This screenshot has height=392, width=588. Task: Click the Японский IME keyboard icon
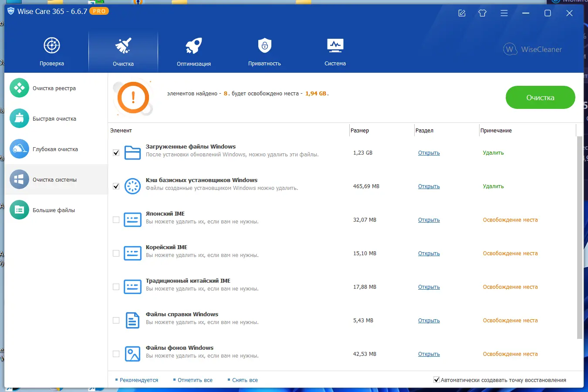tap(132, 220)
